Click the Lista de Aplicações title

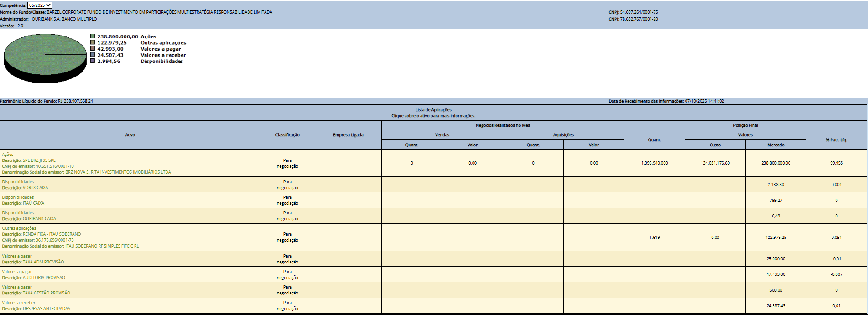point(433,110)
